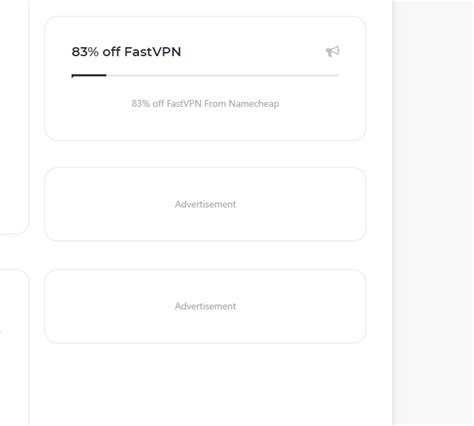474x426 pixels.
Task: Click the word "off" in the bold heading
Action: click(x=111, y=52)
